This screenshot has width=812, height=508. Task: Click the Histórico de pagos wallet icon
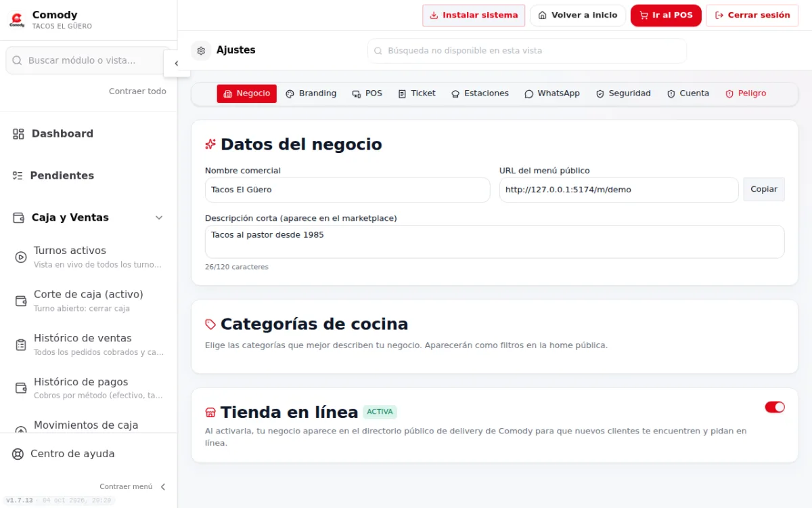click(21, 388)
